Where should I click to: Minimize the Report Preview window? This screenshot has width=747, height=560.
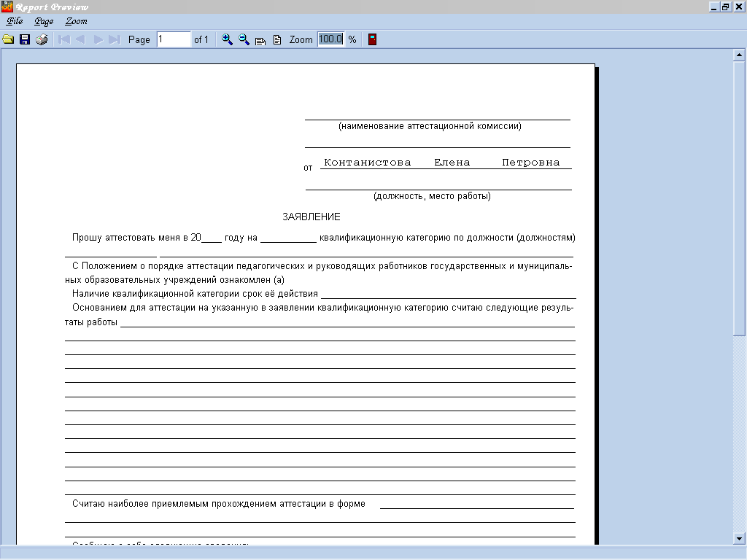point(713,7)
